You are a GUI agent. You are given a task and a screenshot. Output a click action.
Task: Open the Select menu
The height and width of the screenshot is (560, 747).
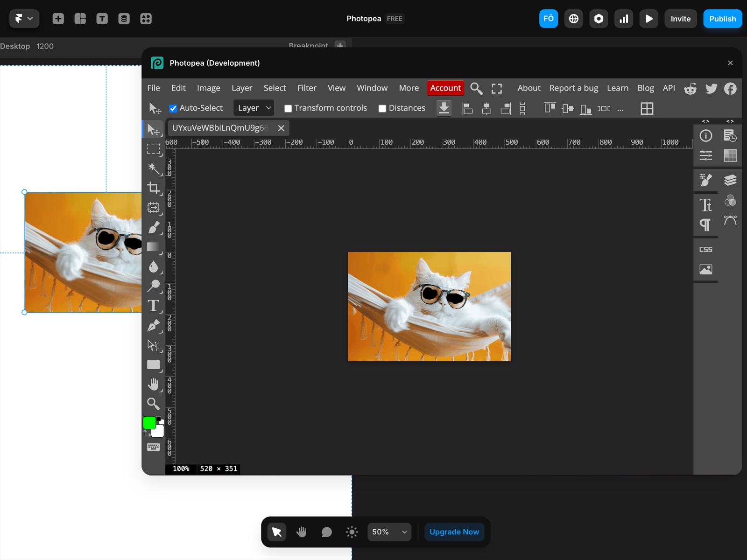[x=275, y=88]
